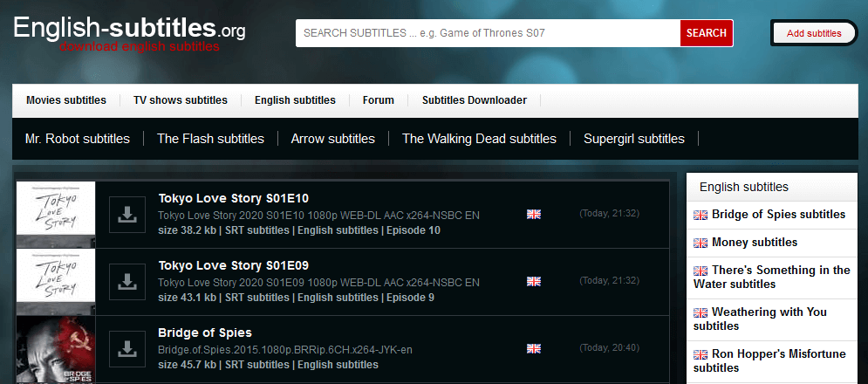
Task: Click release name 'Bridge.of.Spies.2015.1080p.BRRip'
Action: (285, 350)
